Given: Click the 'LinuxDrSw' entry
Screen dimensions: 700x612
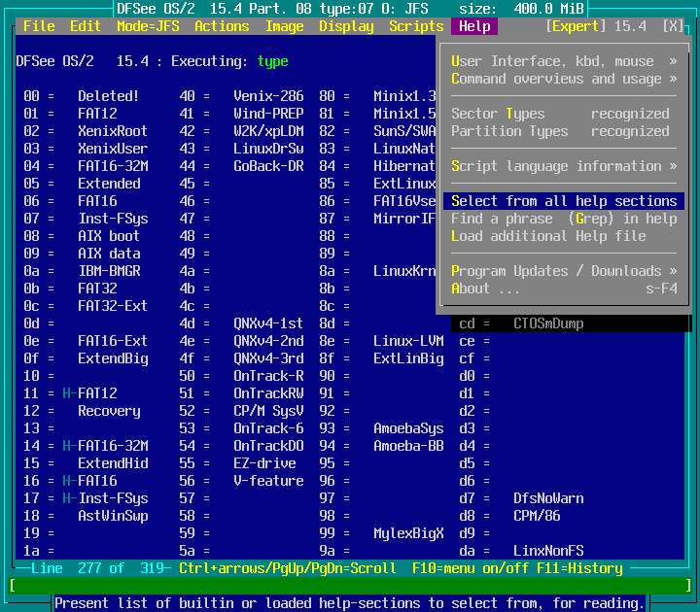Looking at the screenshot, I should coord(268,149).
